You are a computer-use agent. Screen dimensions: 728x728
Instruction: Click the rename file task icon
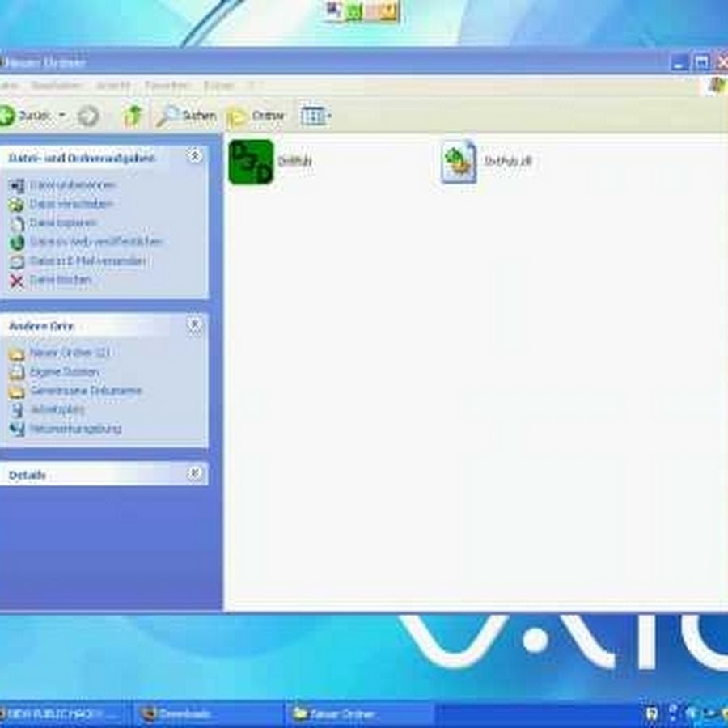coord(17,186)
